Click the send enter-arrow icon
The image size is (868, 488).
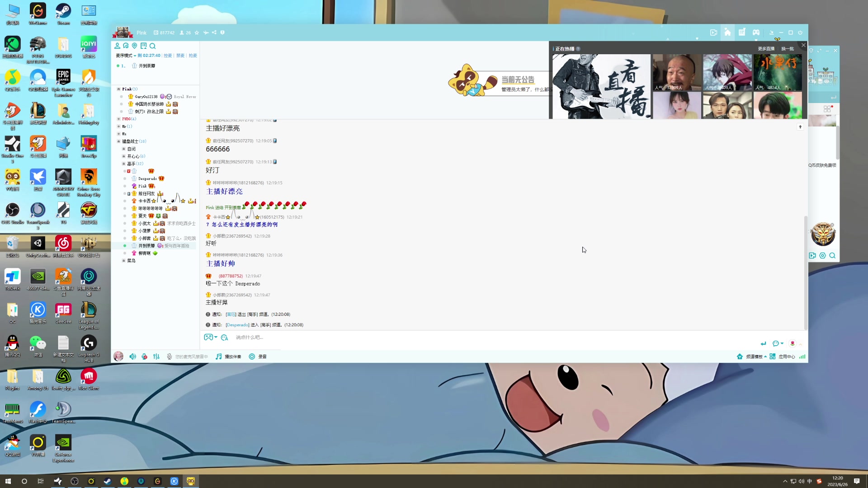[763, 343]
